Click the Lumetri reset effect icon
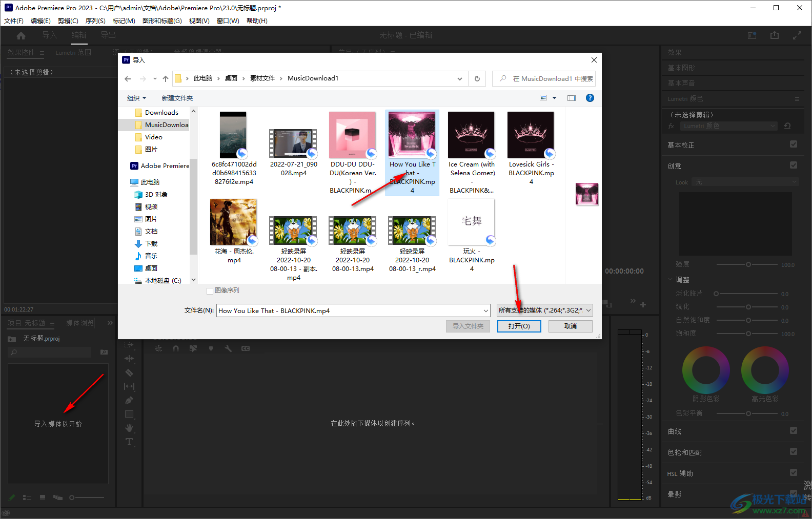This screenshot has width=812, height=519. [787, 126]
